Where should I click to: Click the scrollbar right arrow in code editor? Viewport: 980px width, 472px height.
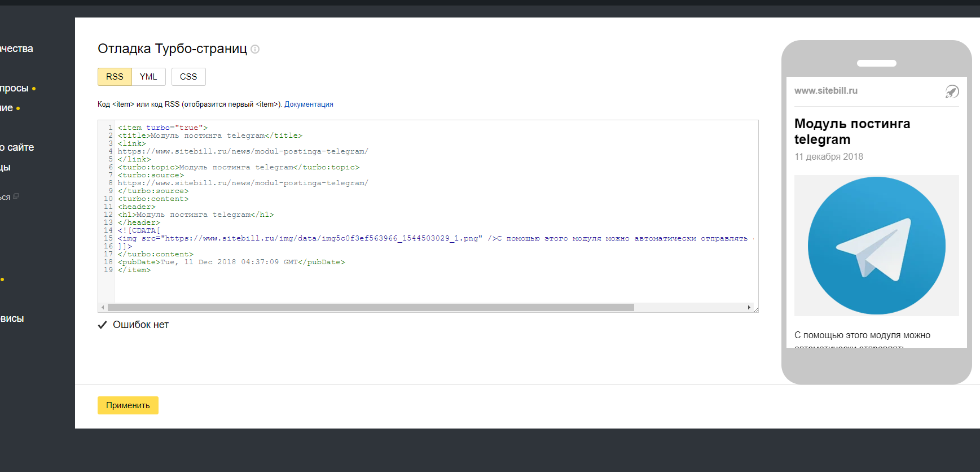click(749, 308)
